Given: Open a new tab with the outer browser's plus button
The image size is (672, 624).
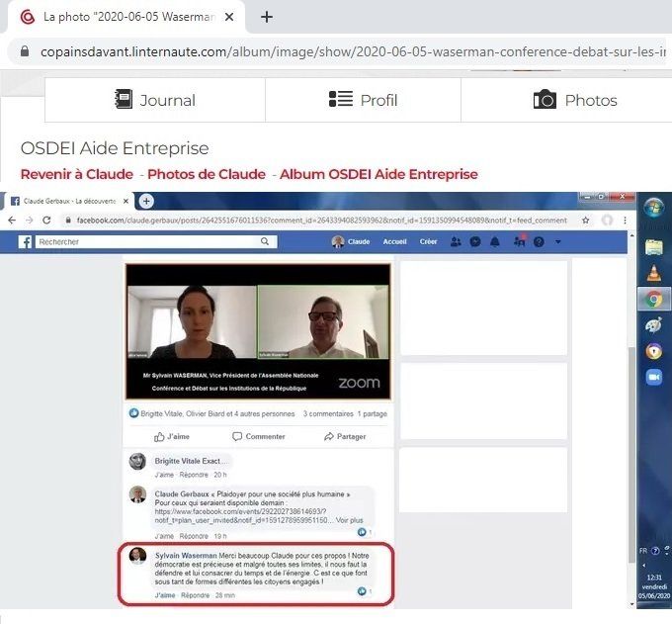Looking at the screenshot, I should [267, 17].
